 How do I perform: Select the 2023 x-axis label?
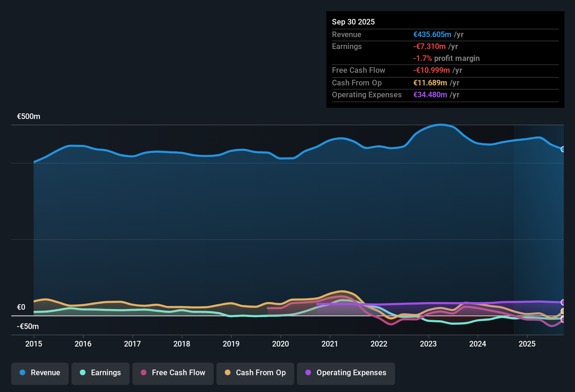(x=428, y=344)
